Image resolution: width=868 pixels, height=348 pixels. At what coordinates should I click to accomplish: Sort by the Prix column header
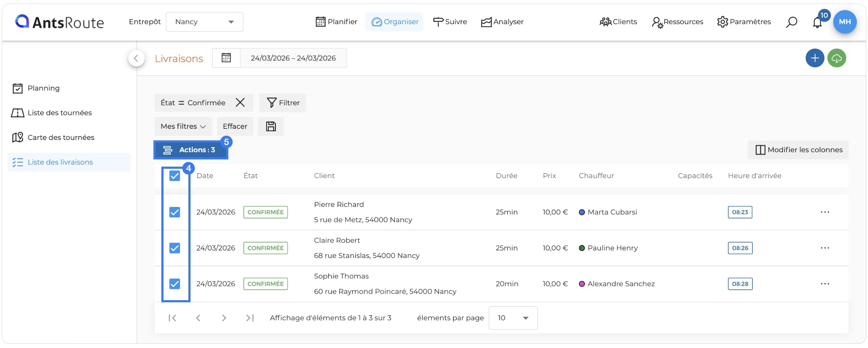click(x=549, y=176)
